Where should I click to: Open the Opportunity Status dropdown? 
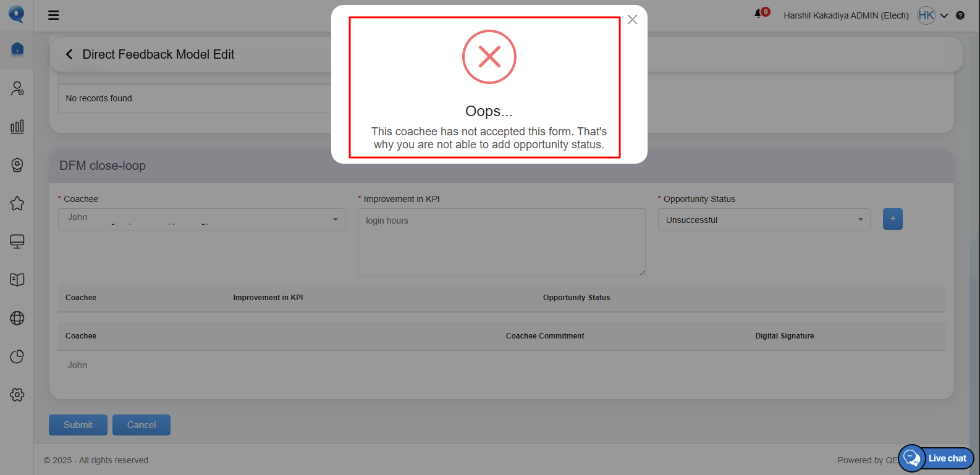[764, 220]
